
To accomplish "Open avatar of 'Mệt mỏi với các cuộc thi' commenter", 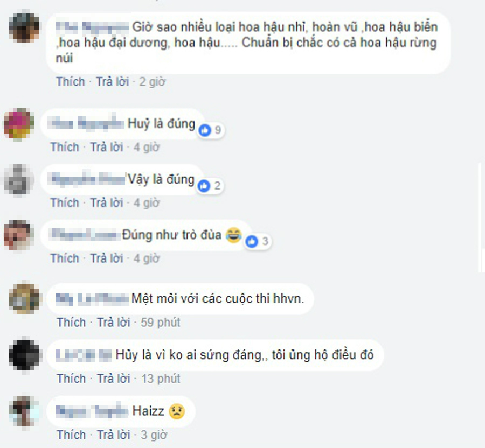I will pos(24,299).
